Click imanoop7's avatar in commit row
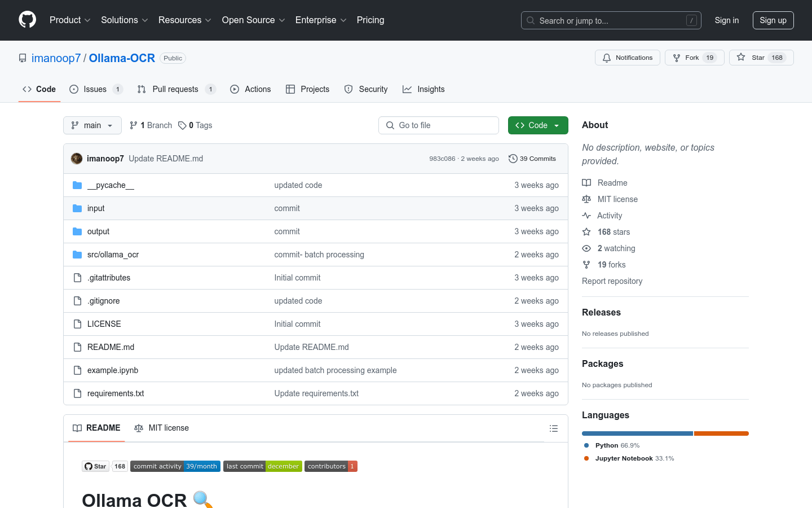812x508 pixels. coord(77,159)
